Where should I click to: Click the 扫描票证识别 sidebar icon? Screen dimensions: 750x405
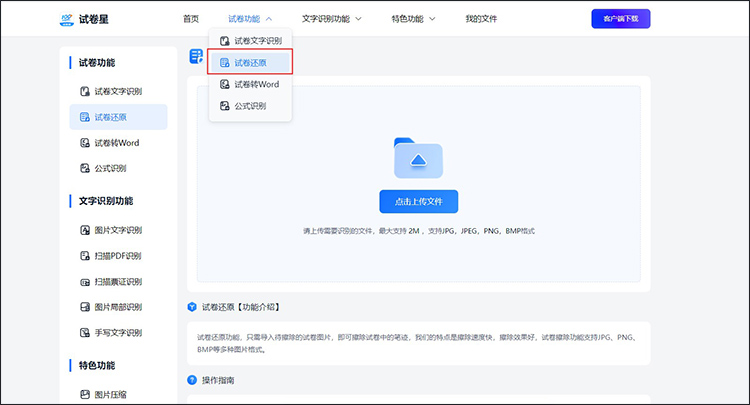85,282
